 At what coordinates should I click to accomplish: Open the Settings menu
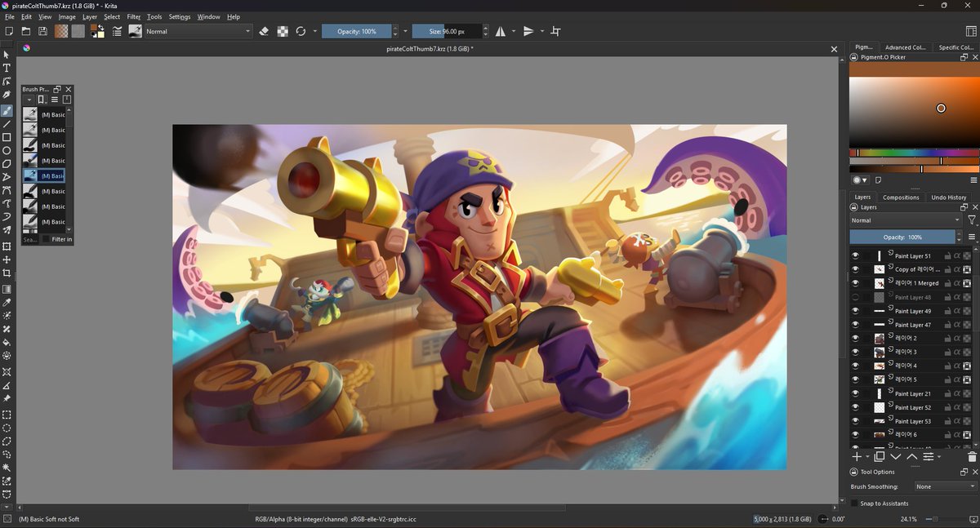(x=180, y=16)
